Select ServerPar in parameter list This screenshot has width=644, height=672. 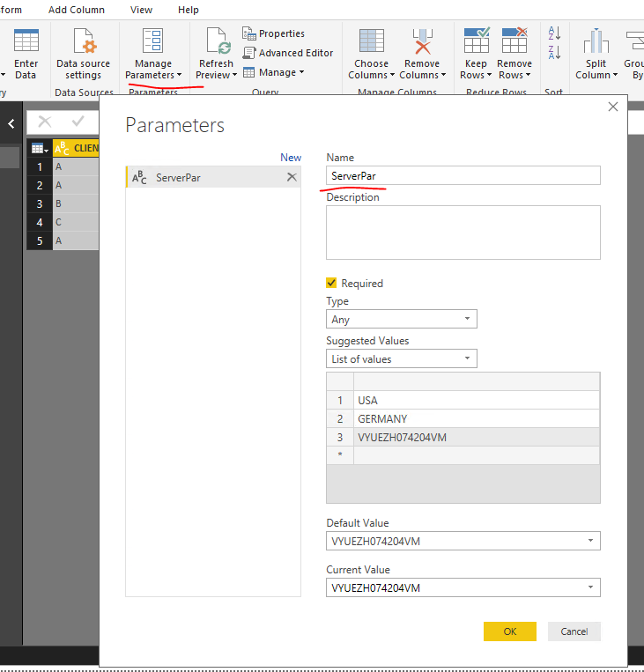[212, 177]
